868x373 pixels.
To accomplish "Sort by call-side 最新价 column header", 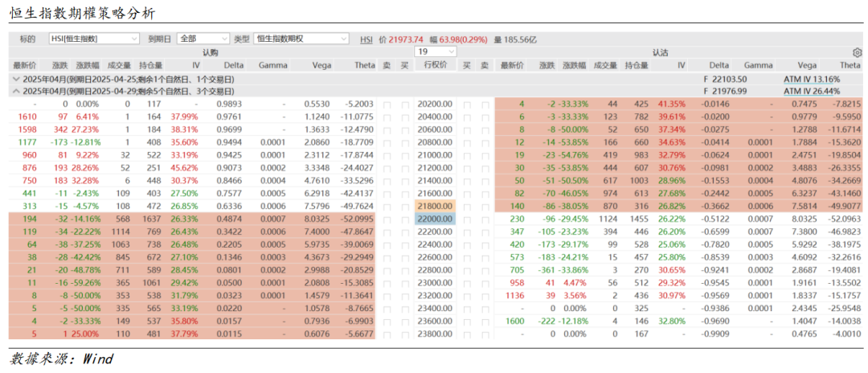I will [24, 65].
